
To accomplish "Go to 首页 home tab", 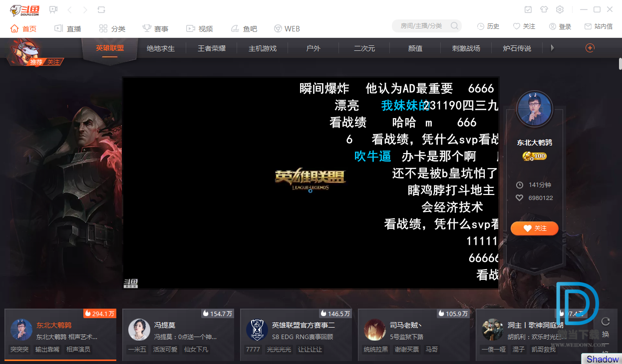I will tap(23, 29).
